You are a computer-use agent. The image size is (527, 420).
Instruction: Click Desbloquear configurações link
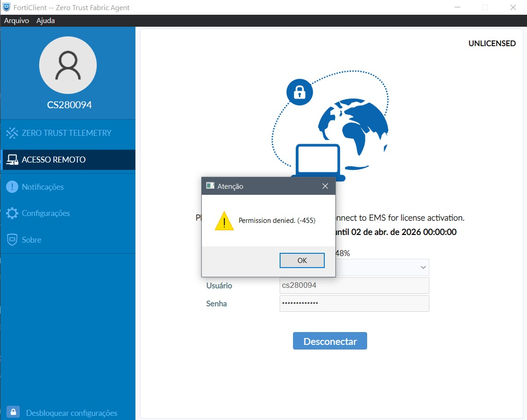tap(71, 413)
